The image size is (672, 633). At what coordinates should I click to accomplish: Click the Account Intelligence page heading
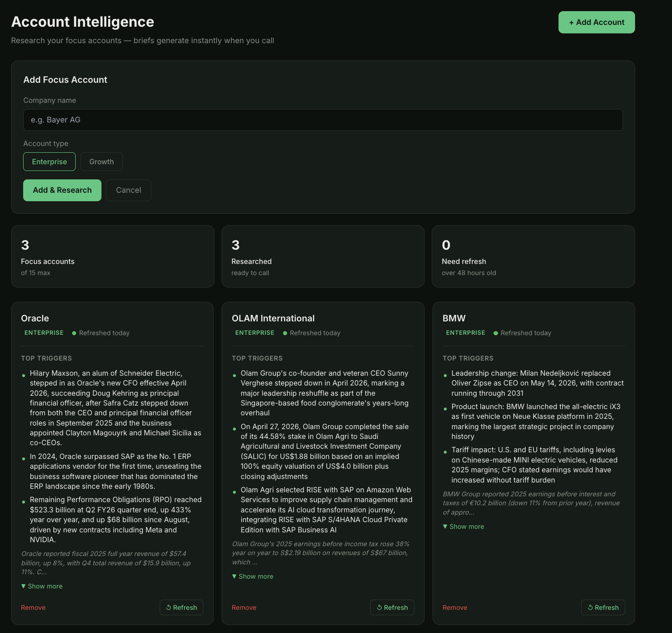click(83, 22)
